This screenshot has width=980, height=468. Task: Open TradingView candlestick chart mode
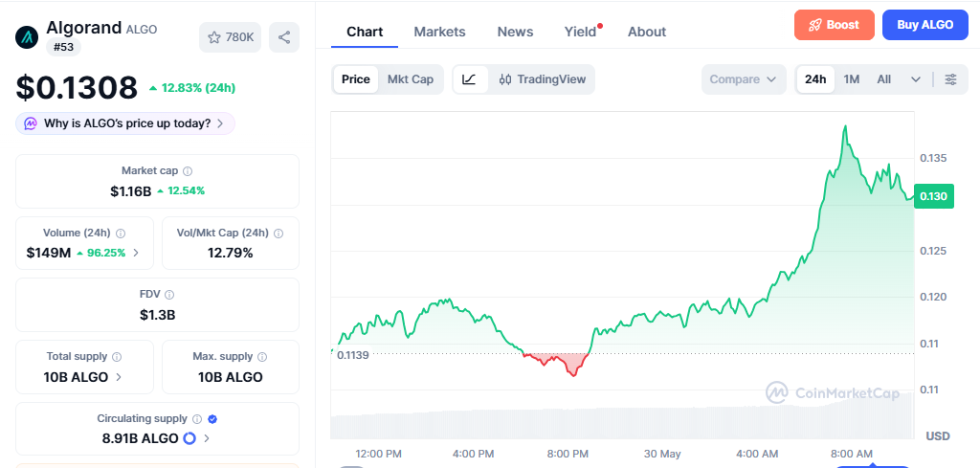tap(543, 79)
